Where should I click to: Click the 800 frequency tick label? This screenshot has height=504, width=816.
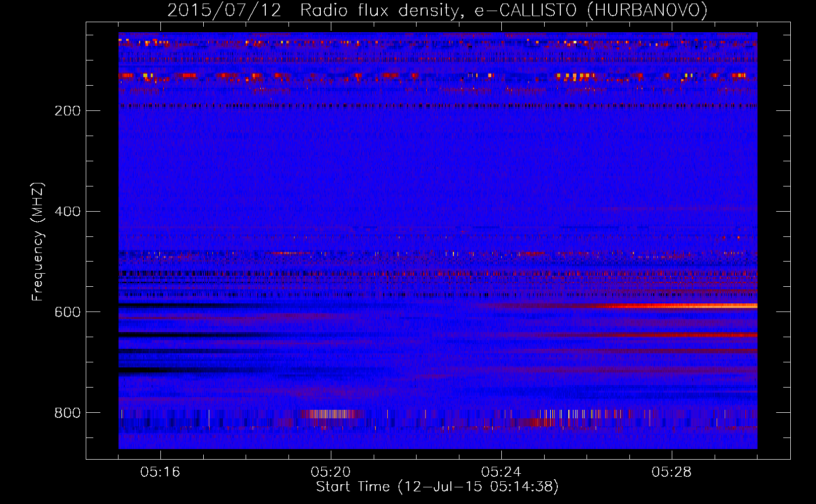point(68,413)
